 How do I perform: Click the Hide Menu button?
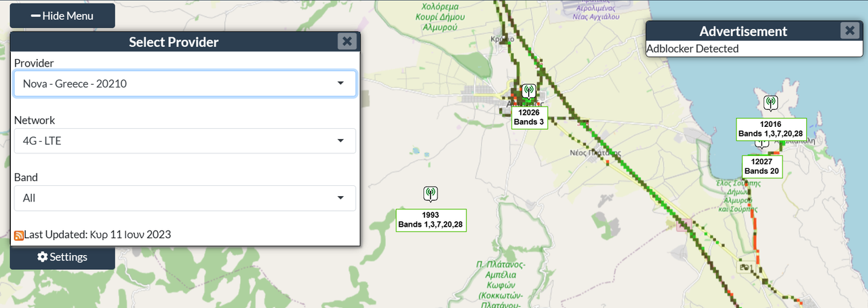pos(62,15)
